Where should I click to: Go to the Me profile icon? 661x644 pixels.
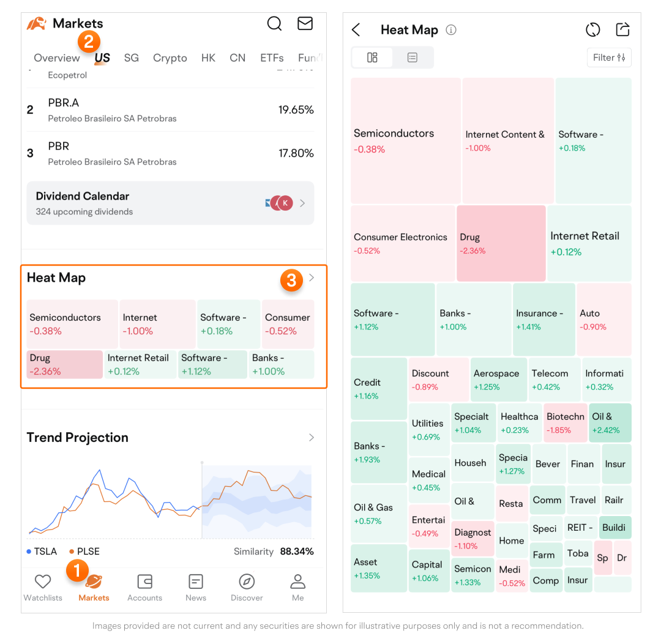coord(298,582)
